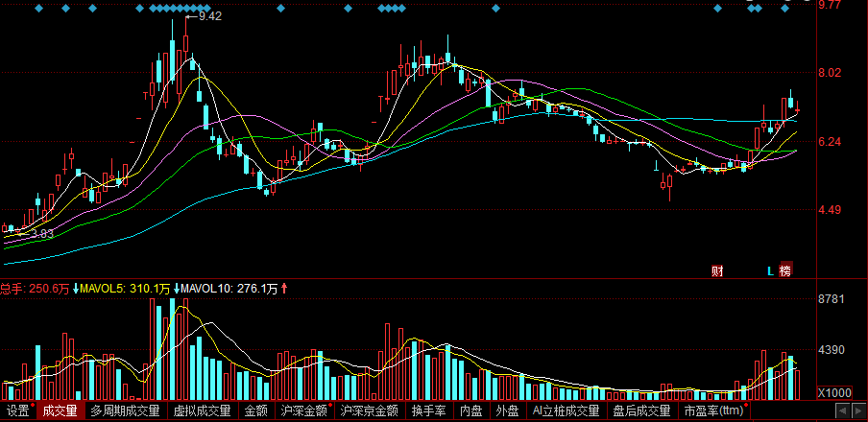Select the 内盘 tab
Image resolution: width=868 pixels, height=422 pixels.
[x=471, y=410]
